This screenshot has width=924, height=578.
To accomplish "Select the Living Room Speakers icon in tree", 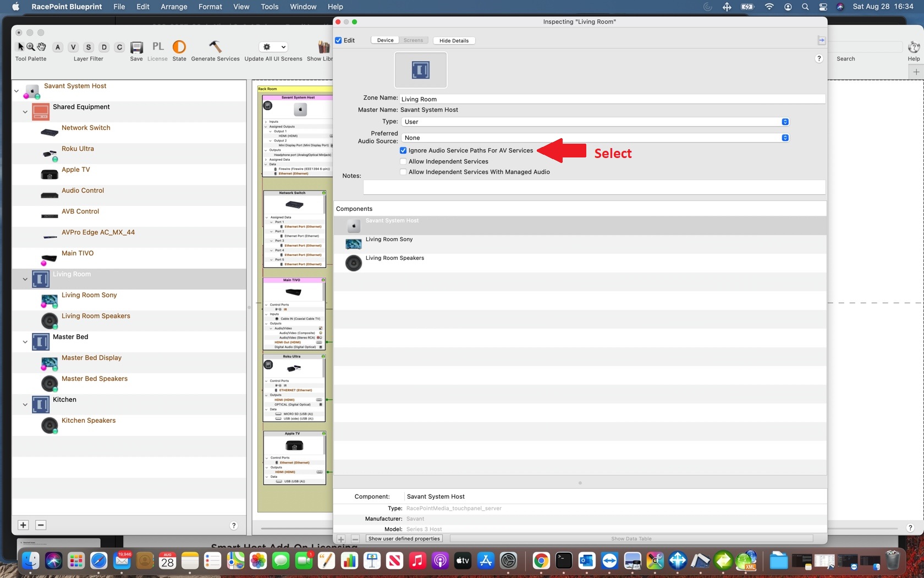I will [50, 321].
